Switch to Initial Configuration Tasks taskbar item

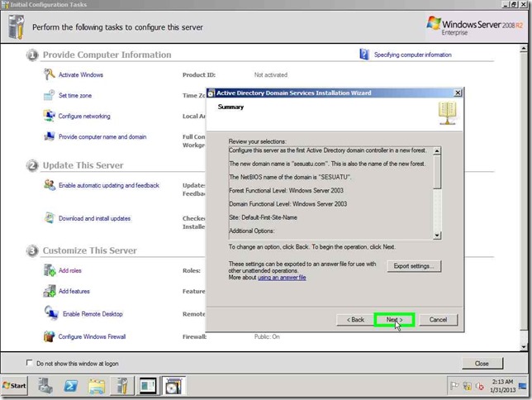[x=122, y=386]
